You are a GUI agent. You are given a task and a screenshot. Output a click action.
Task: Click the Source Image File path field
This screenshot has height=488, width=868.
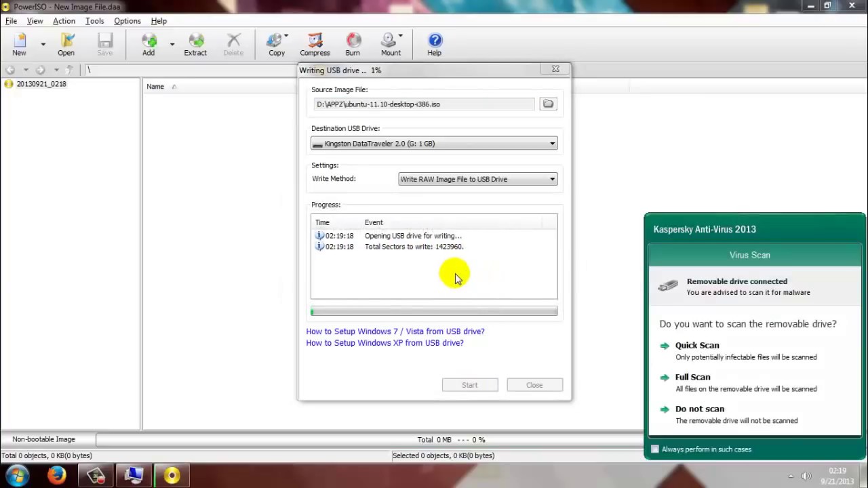click(x=424, y=104)
